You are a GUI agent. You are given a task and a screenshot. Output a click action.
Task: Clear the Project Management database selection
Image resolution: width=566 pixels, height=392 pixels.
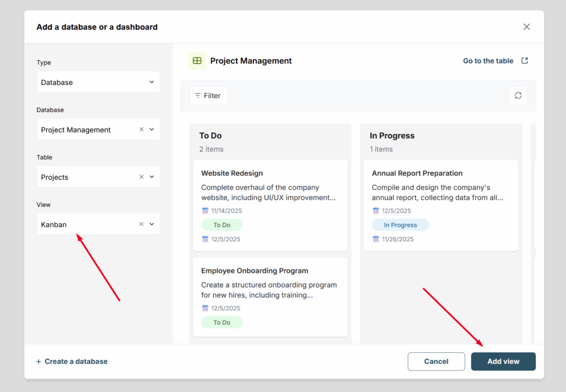coord(141,130)
